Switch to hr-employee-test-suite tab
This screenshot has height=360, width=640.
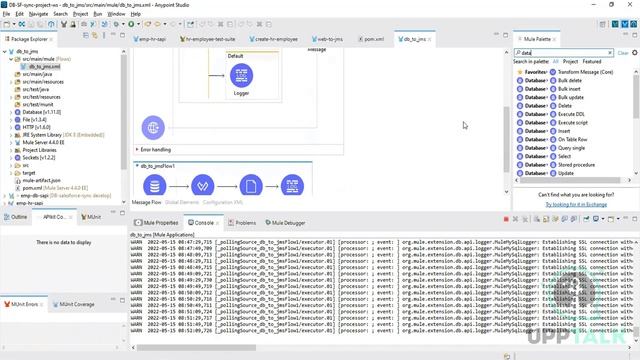pos(207,39)
